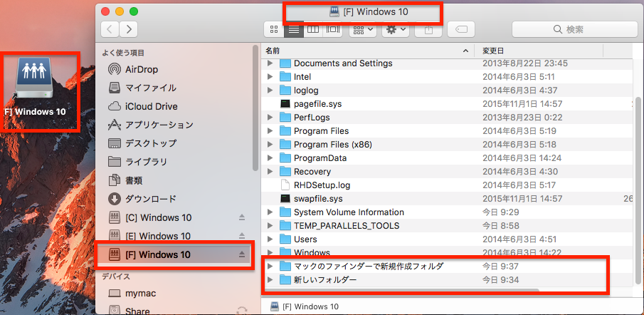Screen dimensions: 644x315
Task: Switch to column view
Action: [313, 29]
